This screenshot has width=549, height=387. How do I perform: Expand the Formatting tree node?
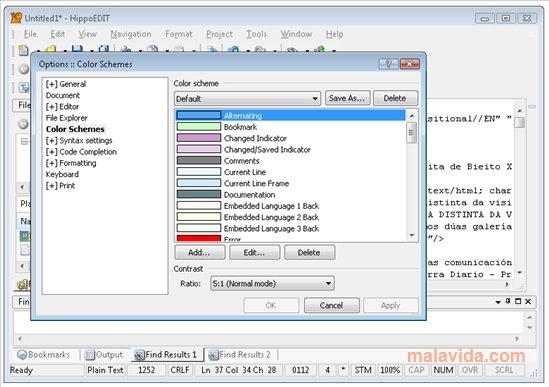pos(51,163)
